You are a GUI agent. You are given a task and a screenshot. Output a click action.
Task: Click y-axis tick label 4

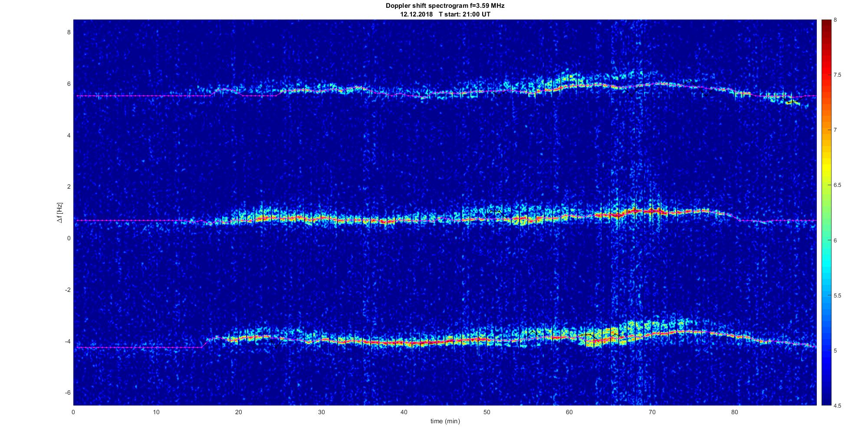69,135
